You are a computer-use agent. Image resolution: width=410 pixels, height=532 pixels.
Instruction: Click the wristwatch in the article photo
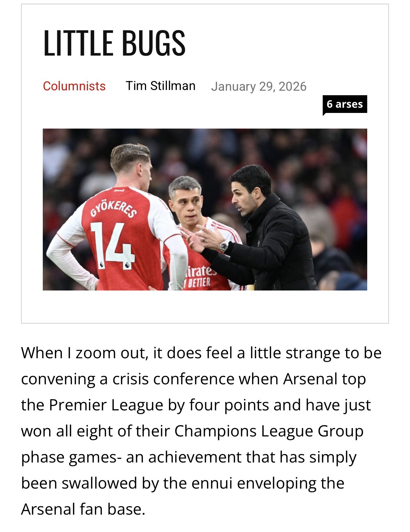[x=224, y=246]
